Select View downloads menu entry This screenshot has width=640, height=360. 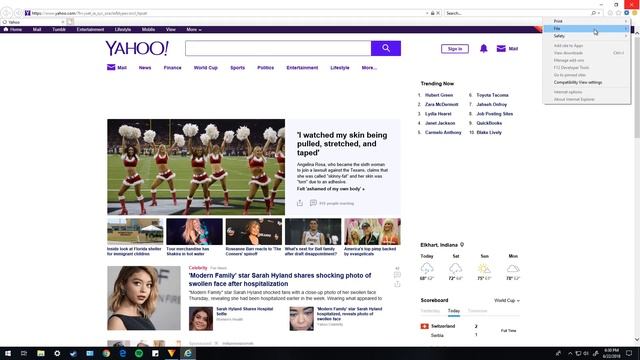tap(587, 53)
